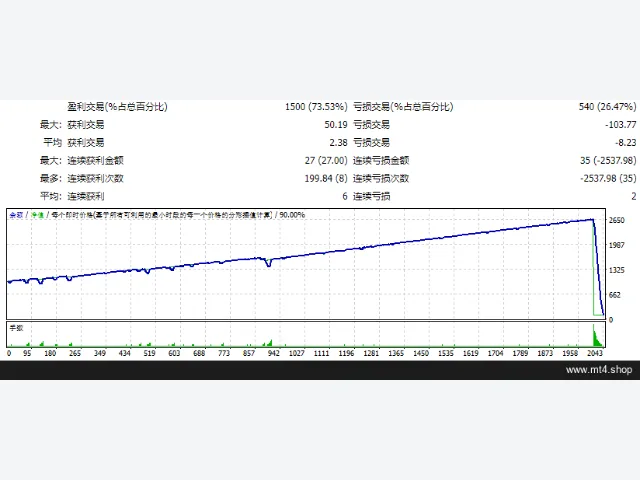Click the x-axis label '265'
640x480 pixels.
click(75, 353)
